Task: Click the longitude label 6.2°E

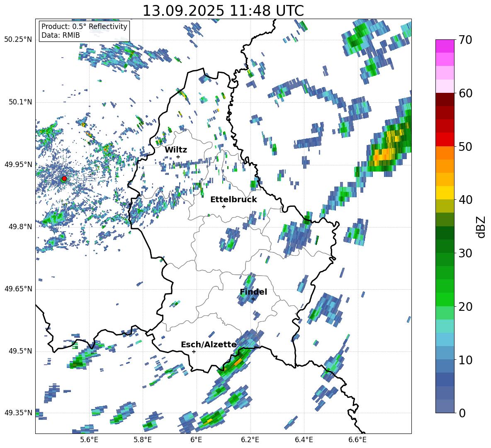Action: coord(250,440)
